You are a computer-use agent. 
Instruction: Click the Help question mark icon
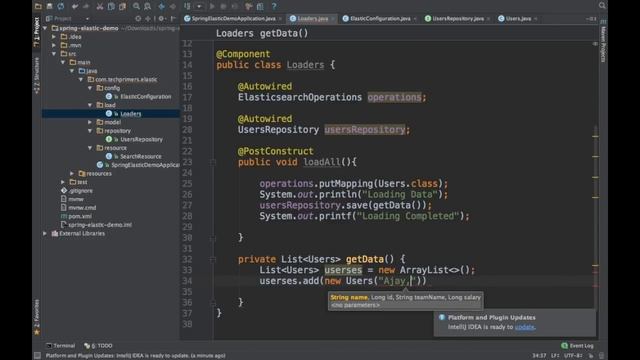click(274, 6)
